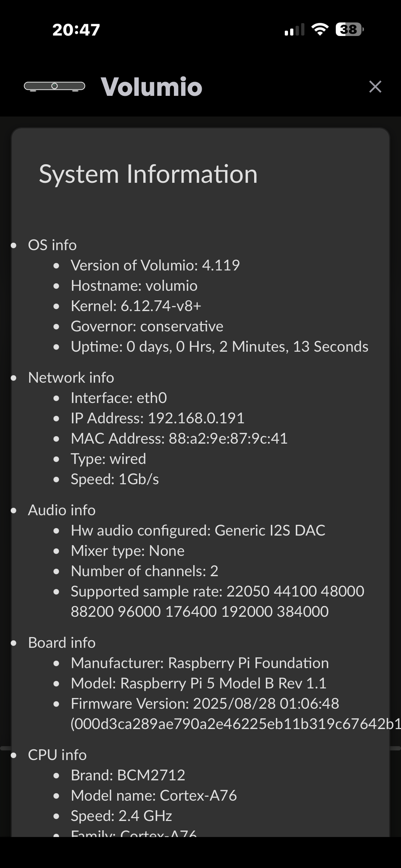This screenshot has height=868, width=401.
Task: Tap the Volumio device icon in header
Action: point(55,86)
